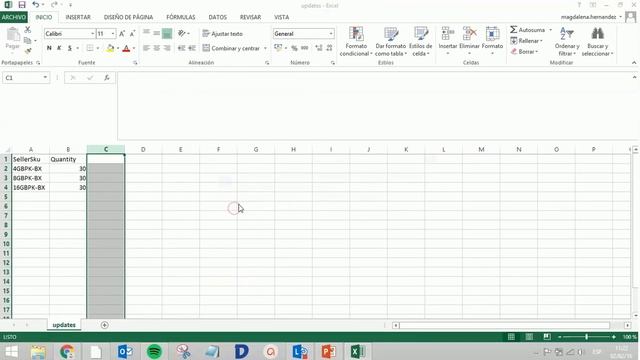Open Estilos de celda gallery
640x360 pixels.
(x=420, y=41)
